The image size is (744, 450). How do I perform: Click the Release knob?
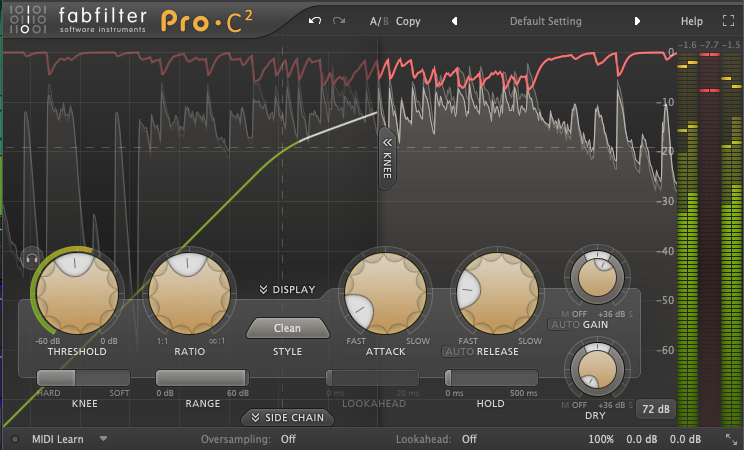coord(497,293)
